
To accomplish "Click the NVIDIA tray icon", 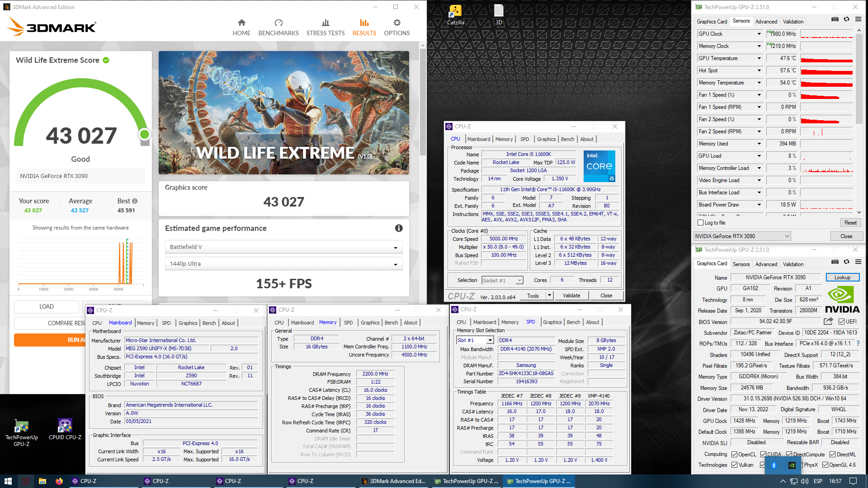I will [x=792, y=465].
